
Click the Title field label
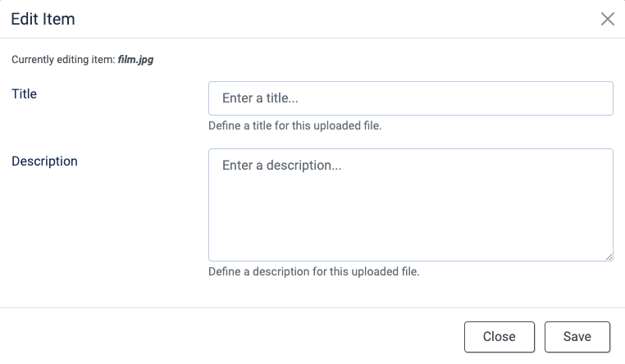(25, 94)
